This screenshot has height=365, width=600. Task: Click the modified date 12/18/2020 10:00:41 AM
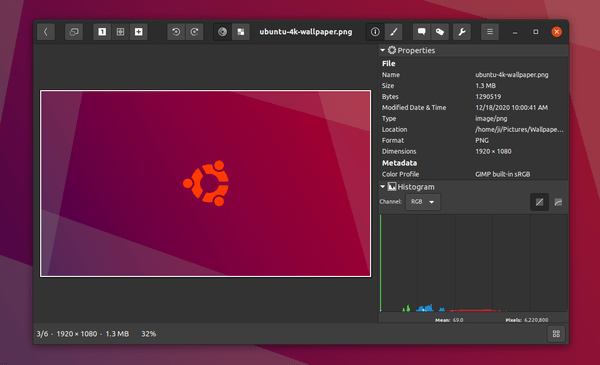(511, 108)
